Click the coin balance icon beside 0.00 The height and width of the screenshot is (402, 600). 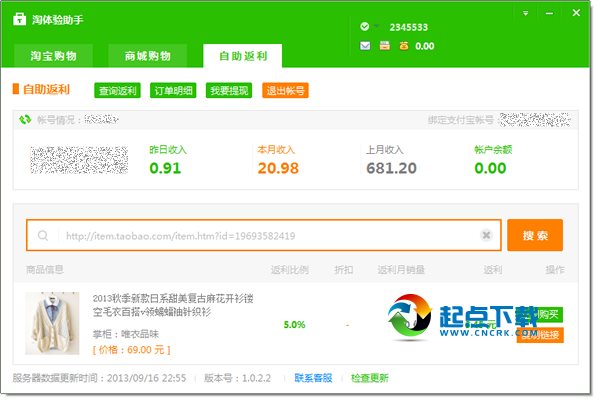[404, 46]
